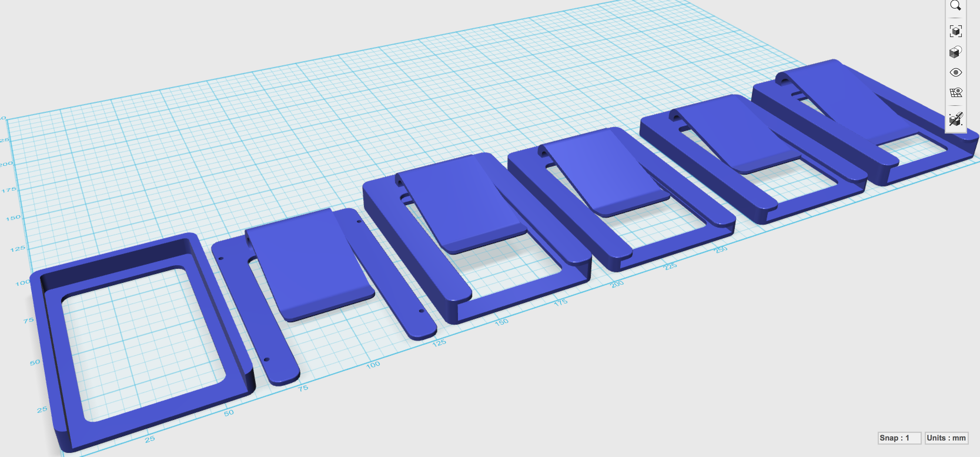Activate the Zoom magnifier tool
This screenshot has height=457, width=980.
tap(956, 5)
